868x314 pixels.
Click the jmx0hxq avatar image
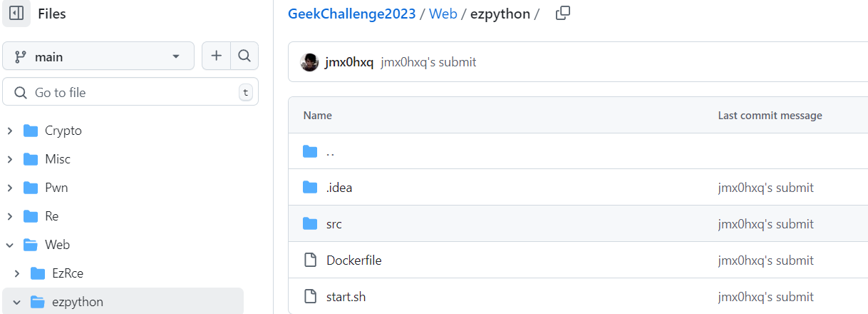pyautogui.click(x=309, y=62)
